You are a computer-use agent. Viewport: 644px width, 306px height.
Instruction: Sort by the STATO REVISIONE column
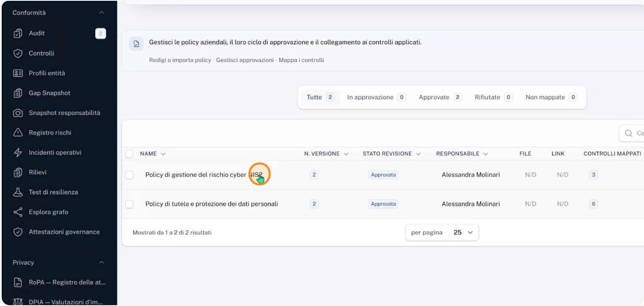click(392, 154)
